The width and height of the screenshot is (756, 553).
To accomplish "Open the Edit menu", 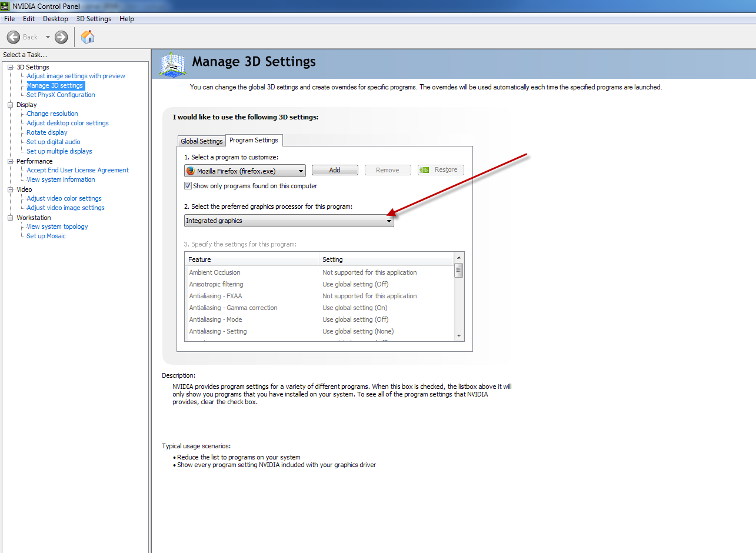I will [29, 19].
